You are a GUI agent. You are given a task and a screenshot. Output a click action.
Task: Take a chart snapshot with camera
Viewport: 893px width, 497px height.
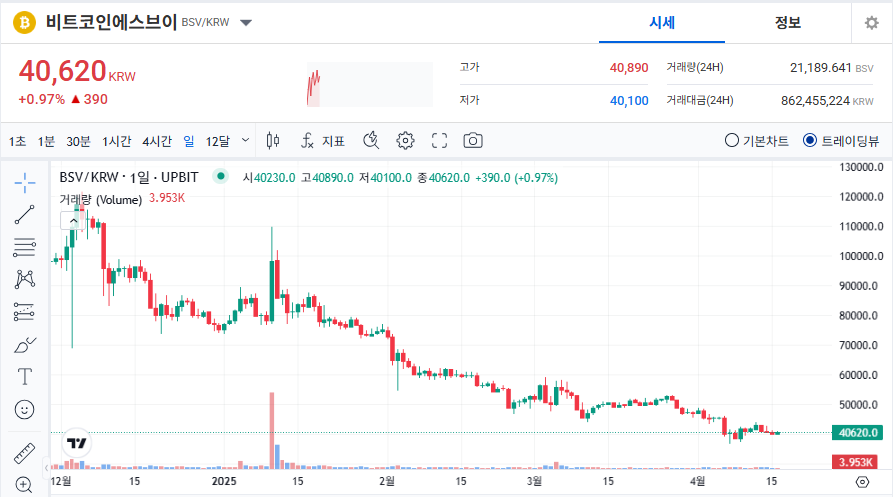coord(473,141)
